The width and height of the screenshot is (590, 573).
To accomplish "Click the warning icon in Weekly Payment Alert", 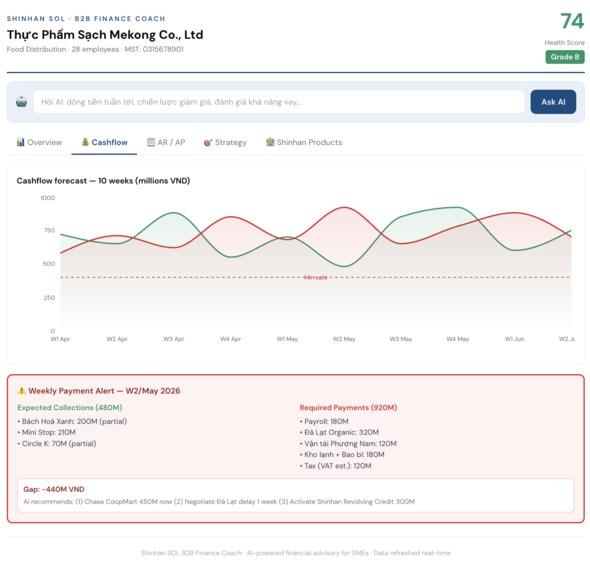I will [x=21, y=391].
